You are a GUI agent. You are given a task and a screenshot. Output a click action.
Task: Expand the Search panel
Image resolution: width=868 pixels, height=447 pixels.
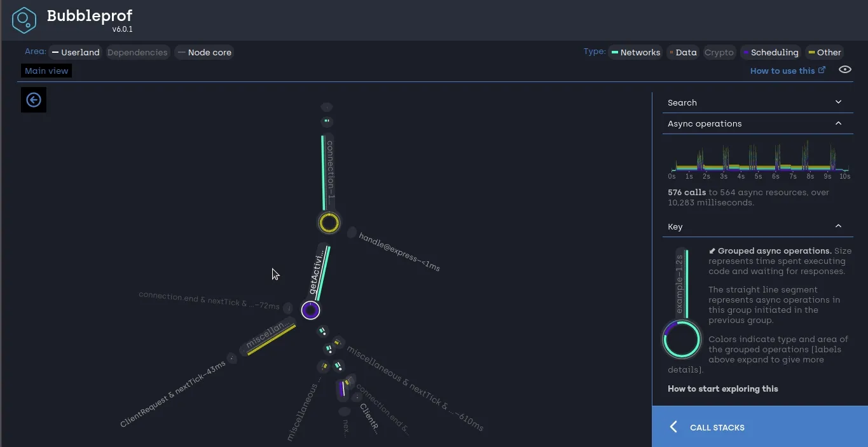pos(757,102)
